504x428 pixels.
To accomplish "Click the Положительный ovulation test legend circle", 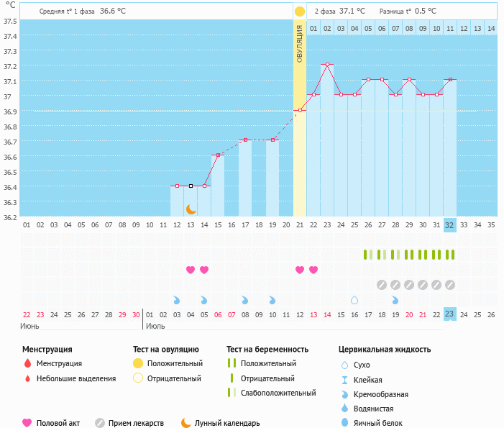I will pyautogui.click(x=138, y=363).
